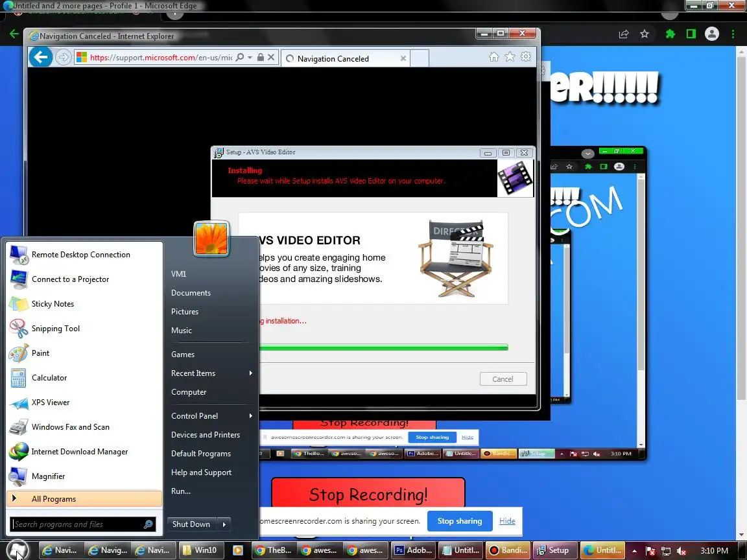Click the Internet Explorer address bar URL
The height and width of the screenshot is (560, 747).
(x=161, y=58)
